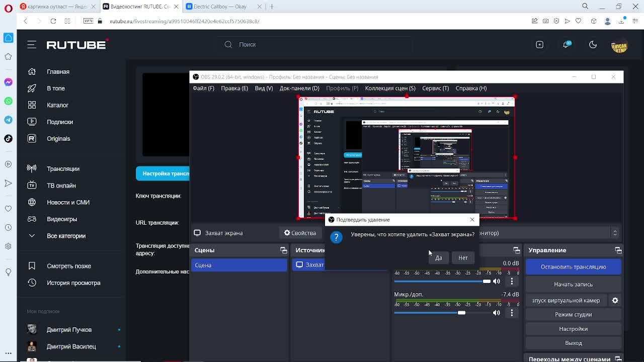
Task: Open RUTUBE notifications bell
Action: point(566,44)
